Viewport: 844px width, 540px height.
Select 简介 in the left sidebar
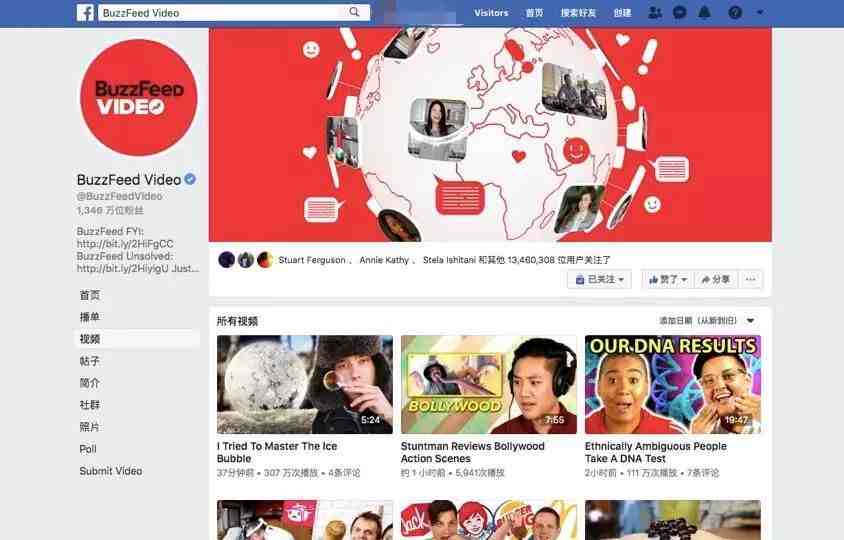pyautogui.click(x=90, y=383)
